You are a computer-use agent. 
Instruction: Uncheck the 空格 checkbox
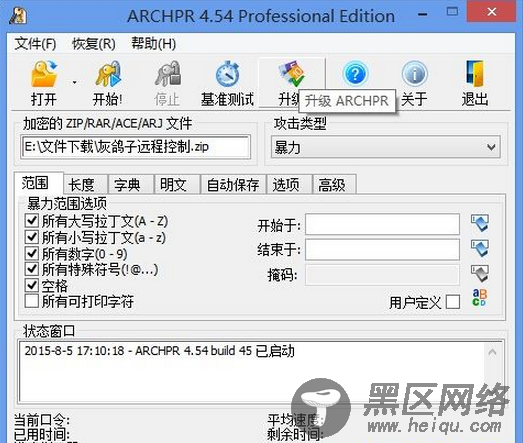click(32, 285)
